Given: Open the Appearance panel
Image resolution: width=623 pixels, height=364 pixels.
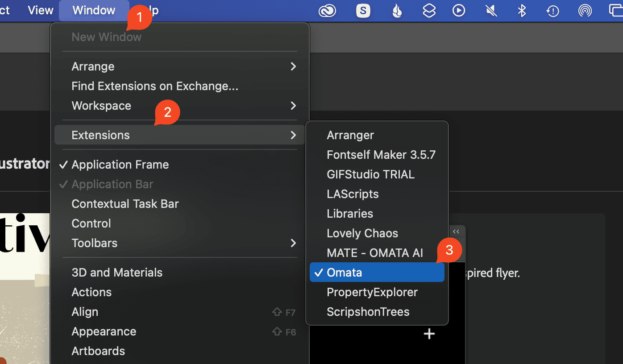Looking at the screenshot, I should click(x=180, y=331).
